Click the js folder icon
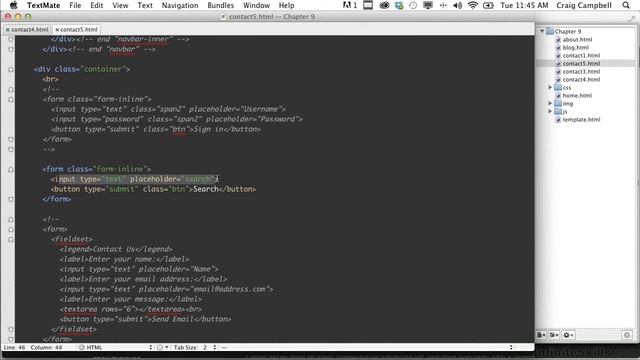This screenshot has height=360, width=640. pyautogui.click(x=558, y=111)
